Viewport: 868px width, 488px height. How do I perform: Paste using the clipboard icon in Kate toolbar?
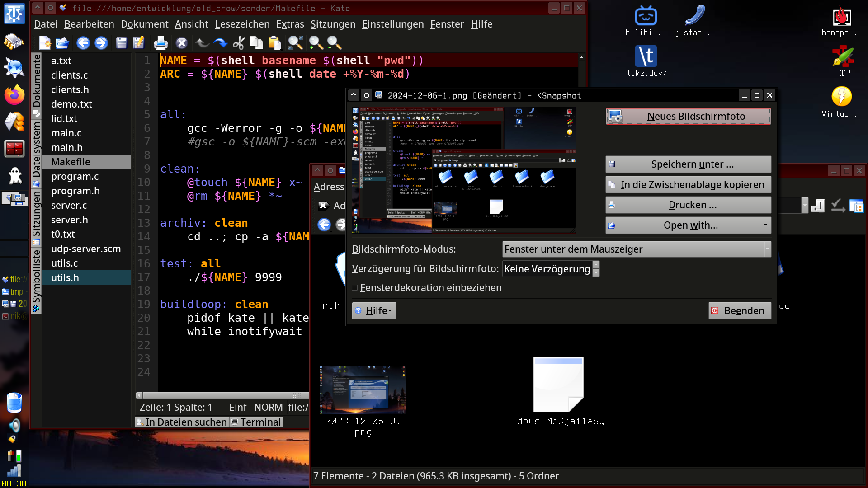(274, 43)
